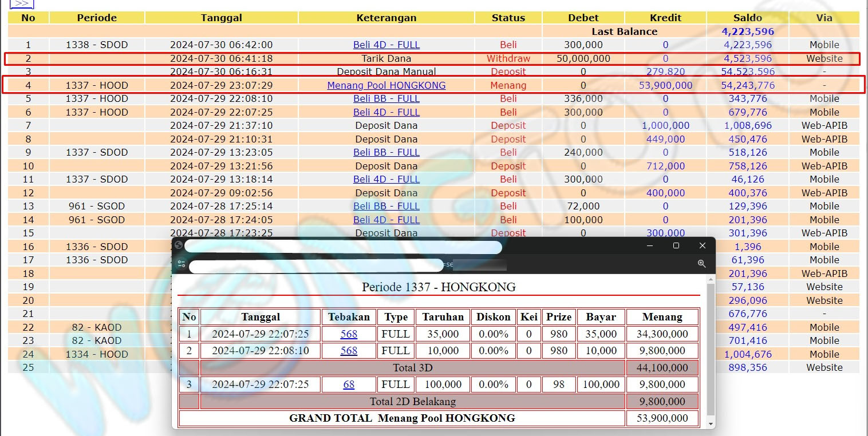Image resolution: width=868 pixels, height=436 pixels.
Task: Open Beli 4D - FULL in row 1
Action: [386, 45]
